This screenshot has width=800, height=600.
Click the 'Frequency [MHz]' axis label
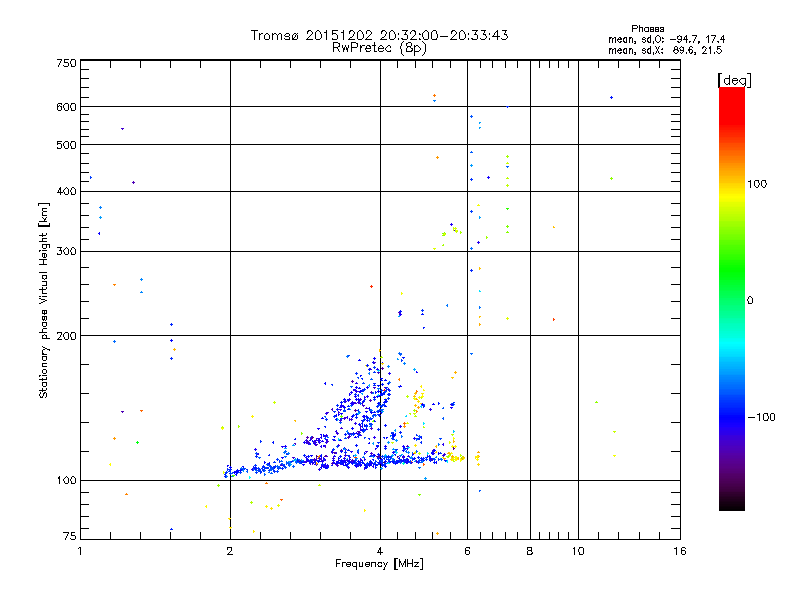pos(379,564)
